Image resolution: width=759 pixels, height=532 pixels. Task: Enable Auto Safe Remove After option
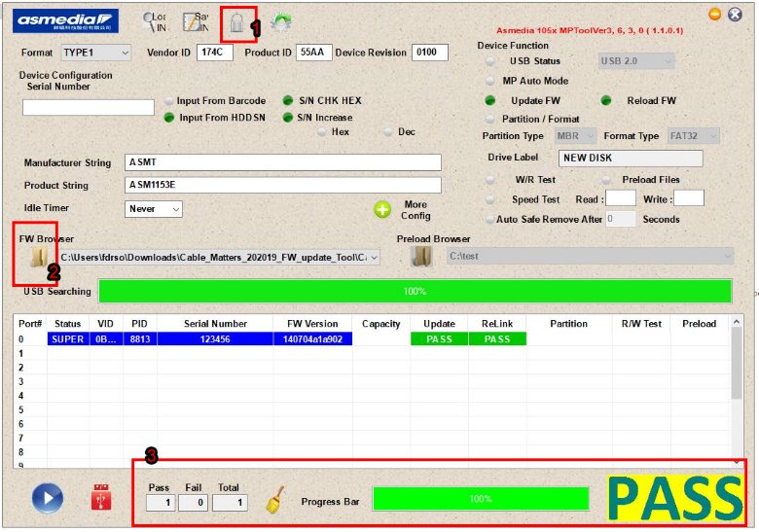point(489,220)
